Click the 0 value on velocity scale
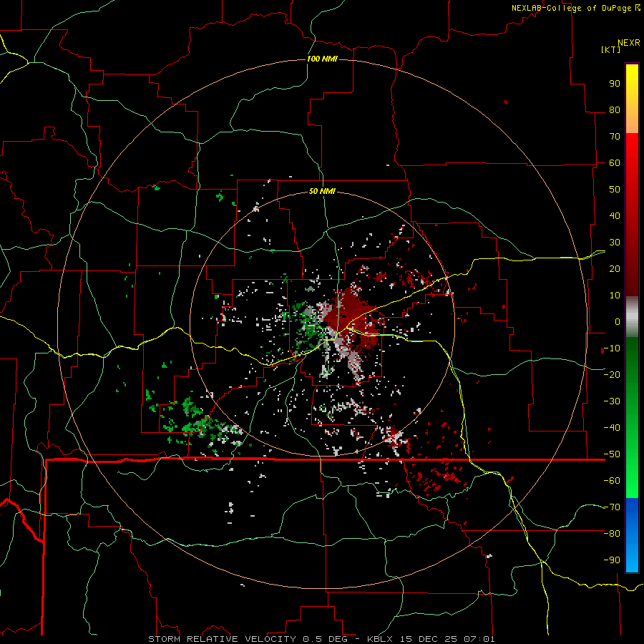644x644 pixels. click(x=618, y=322)
